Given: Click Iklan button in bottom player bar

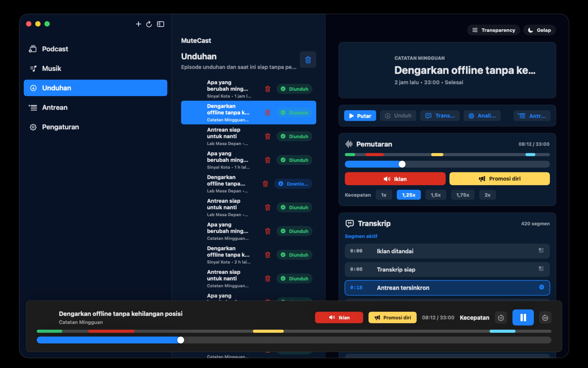Looking at the screenshot, I should (339, 318).
